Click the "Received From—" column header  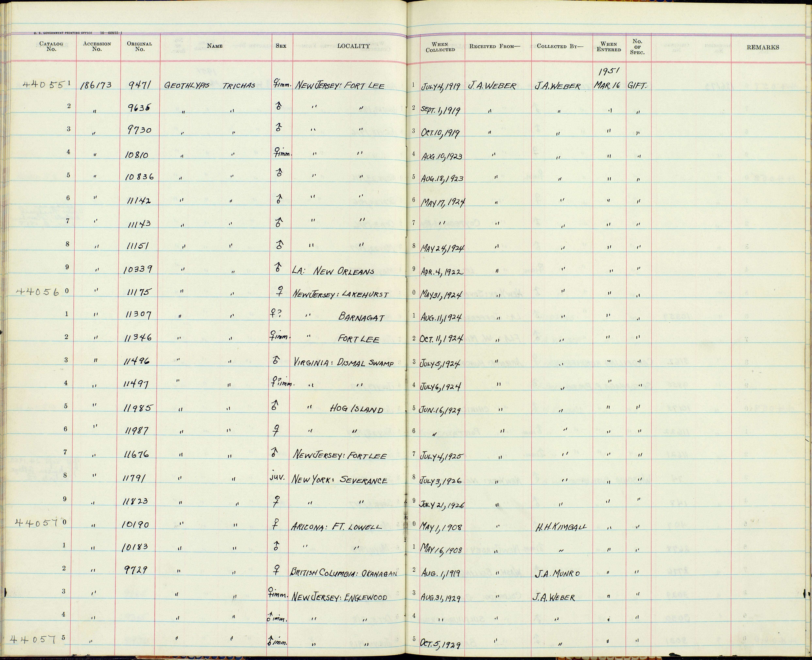click(495, 46)
